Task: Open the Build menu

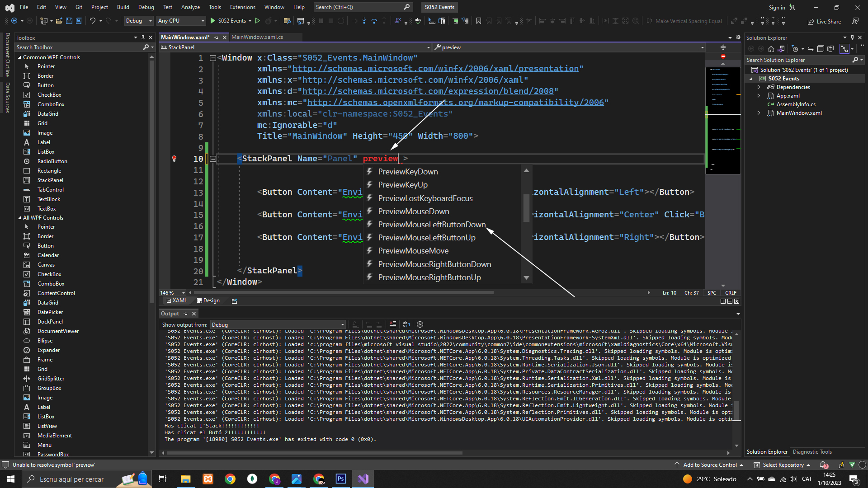Action: tap(123, 7)
